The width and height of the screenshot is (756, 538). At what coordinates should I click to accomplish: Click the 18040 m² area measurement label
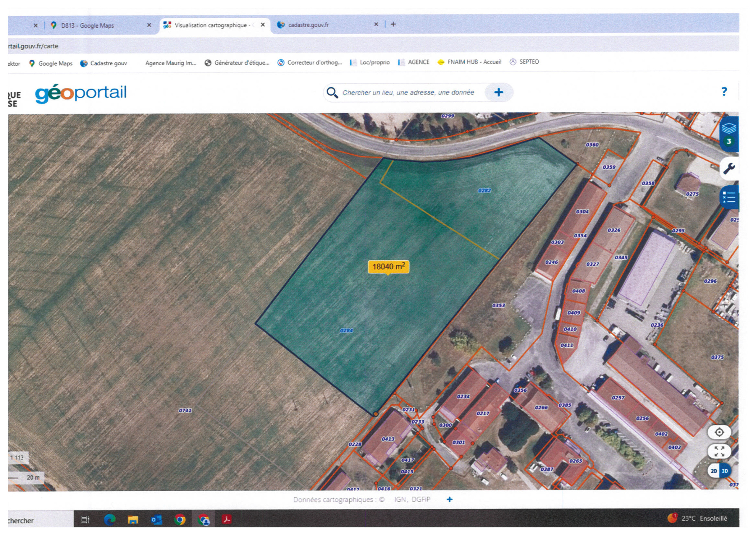click(388, 266)
